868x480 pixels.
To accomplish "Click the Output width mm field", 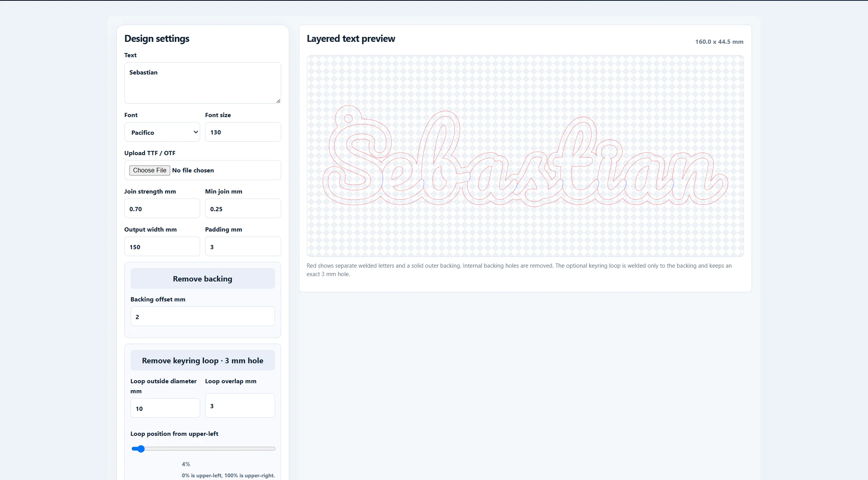I will [x=162, y=247].
